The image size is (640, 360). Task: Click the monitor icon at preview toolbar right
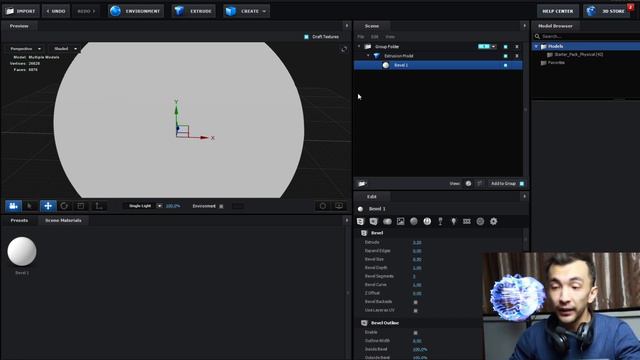(x=339, y=206)
